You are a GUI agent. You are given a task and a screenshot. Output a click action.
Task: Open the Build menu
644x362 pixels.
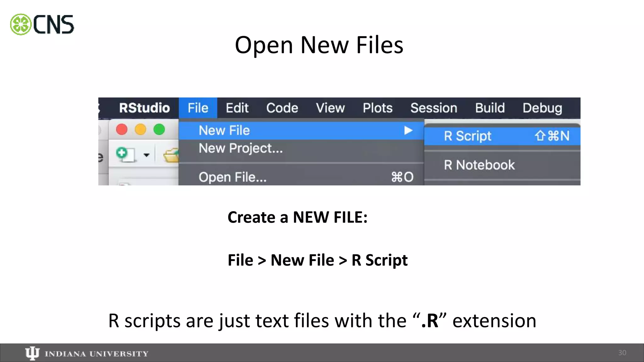coord(490,108)
